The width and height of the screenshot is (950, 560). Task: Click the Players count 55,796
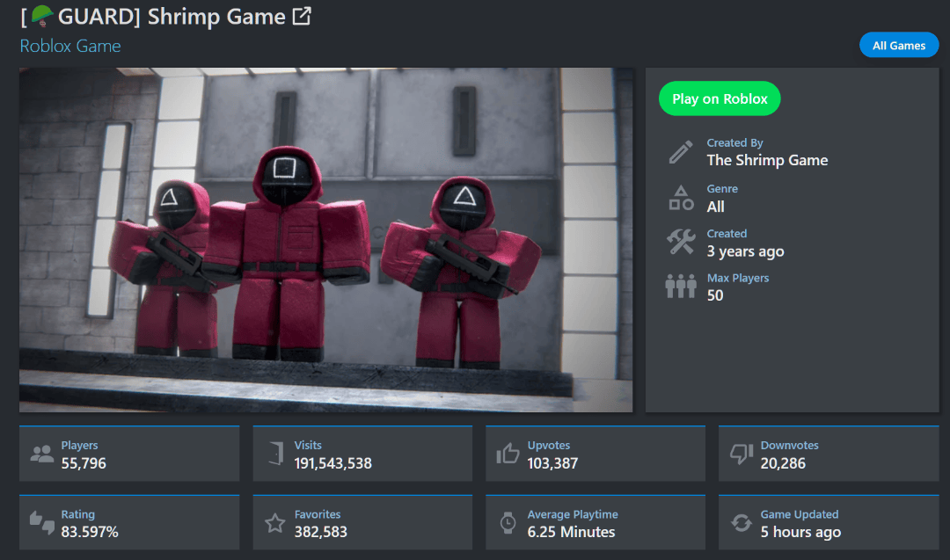pos(84,464)
